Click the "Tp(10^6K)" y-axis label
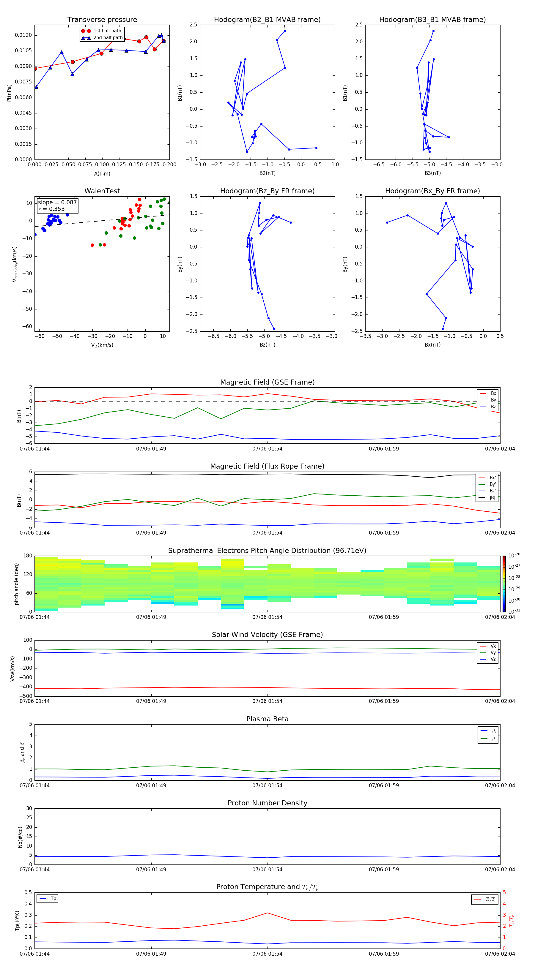 pos(17,921)
